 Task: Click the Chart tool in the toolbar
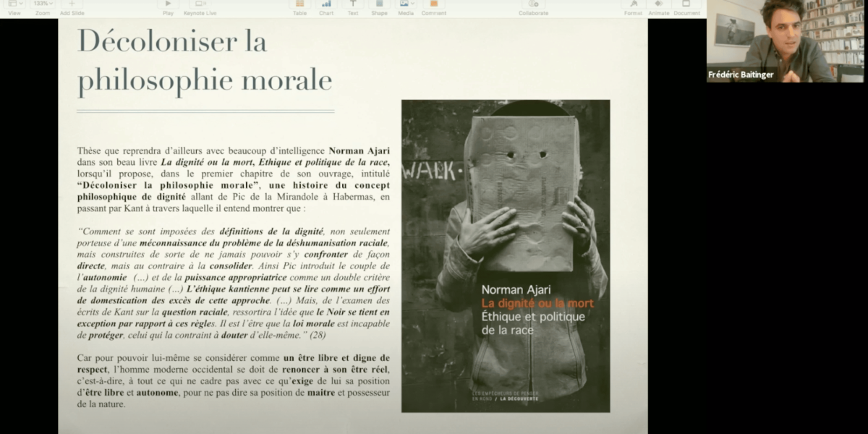click(x=326, y=4)
